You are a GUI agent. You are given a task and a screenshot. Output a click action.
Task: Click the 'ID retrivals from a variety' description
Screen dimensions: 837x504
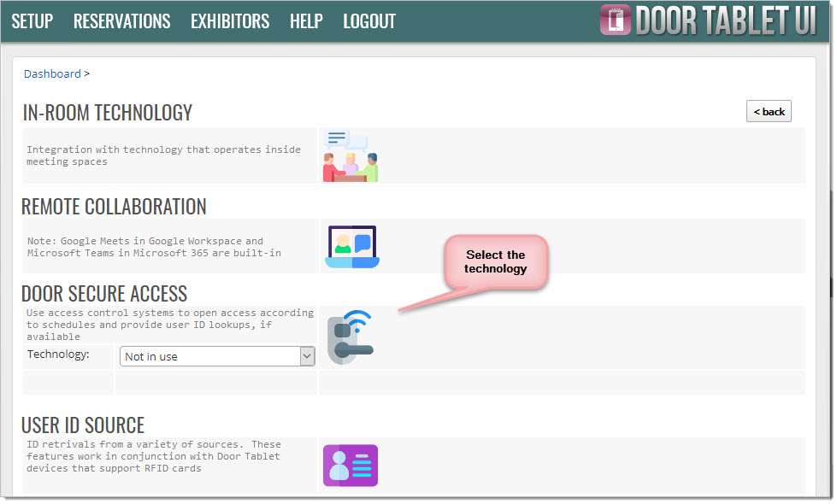(154, 456)
